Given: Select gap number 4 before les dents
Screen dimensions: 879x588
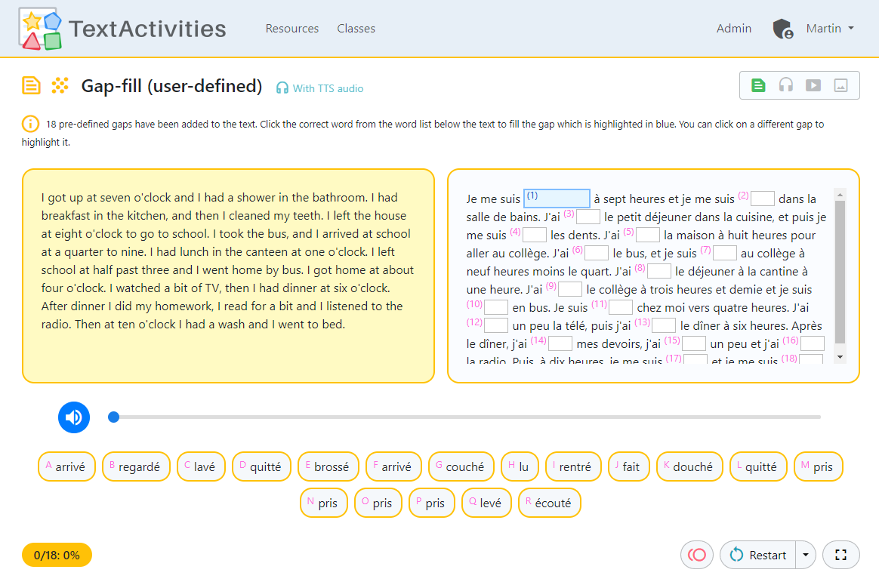Looking at the screenshot, I should coord(534,234).
